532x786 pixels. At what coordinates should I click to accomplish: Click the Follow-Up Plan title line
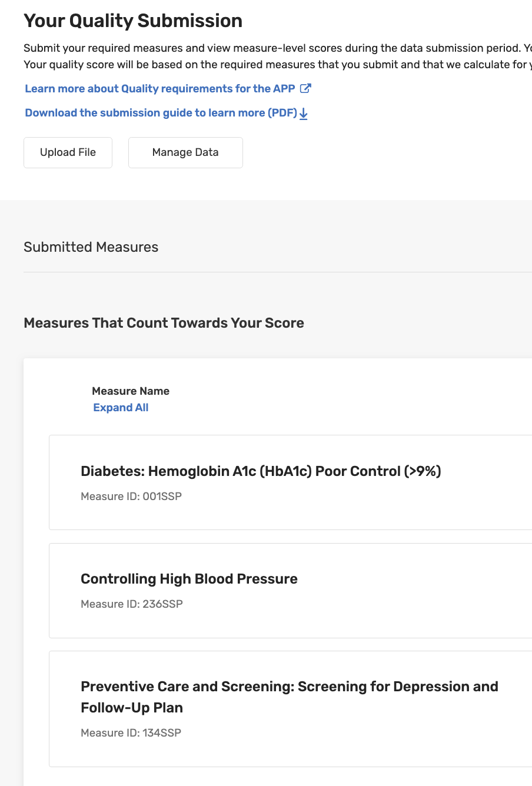pyautogui.click(x=132, y=708)
